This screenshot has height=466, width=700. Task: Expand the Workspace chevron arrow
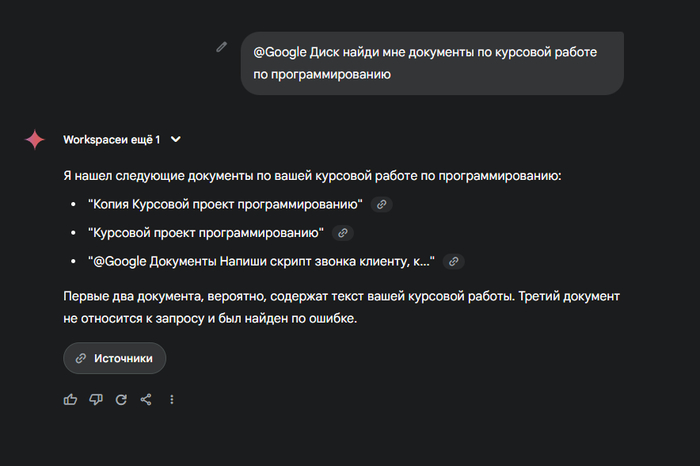[x=176, y=139]
